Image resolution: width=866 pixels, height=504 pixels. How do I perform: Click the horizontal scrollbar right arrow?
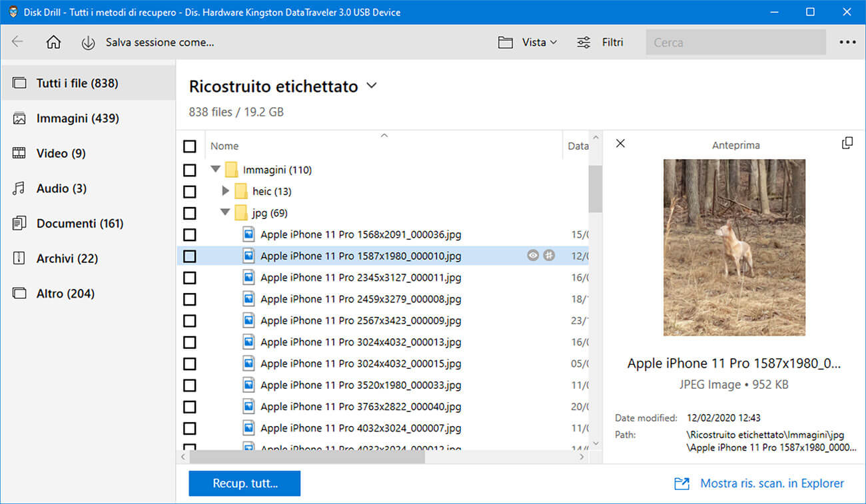(582, 457)
